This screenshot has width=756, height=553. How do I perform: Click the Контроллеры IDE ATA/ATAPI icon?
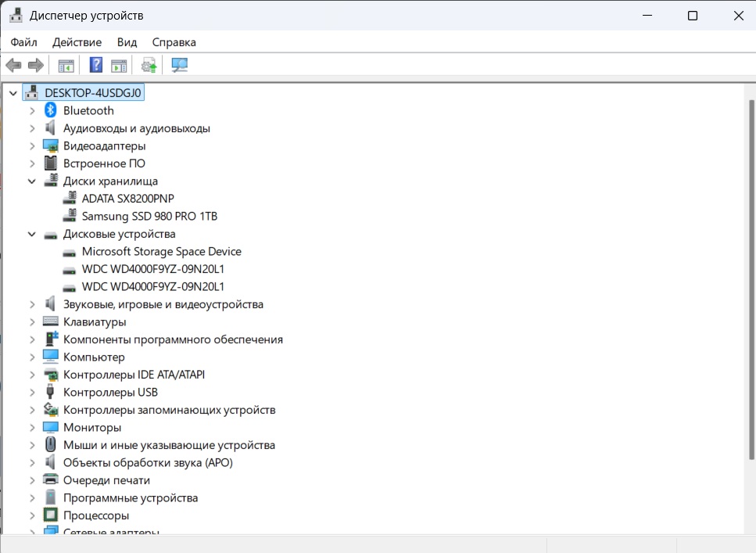[51, 375]
